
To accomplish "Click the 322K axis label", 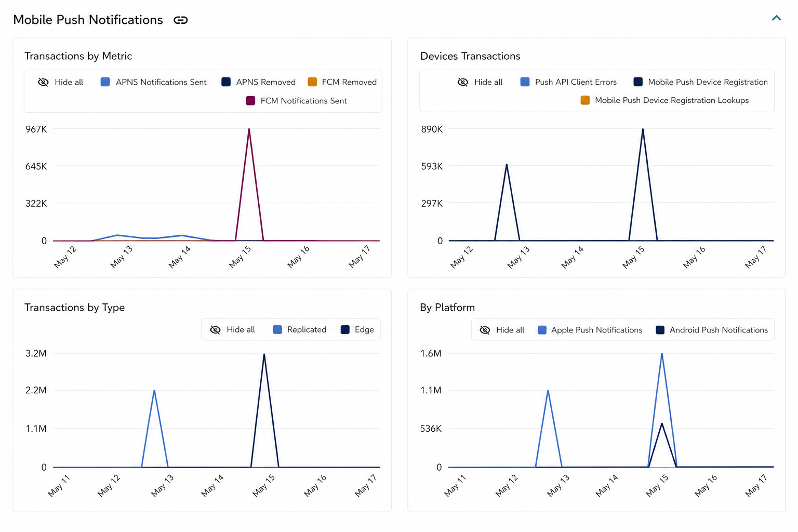I will tap(36, 203).
